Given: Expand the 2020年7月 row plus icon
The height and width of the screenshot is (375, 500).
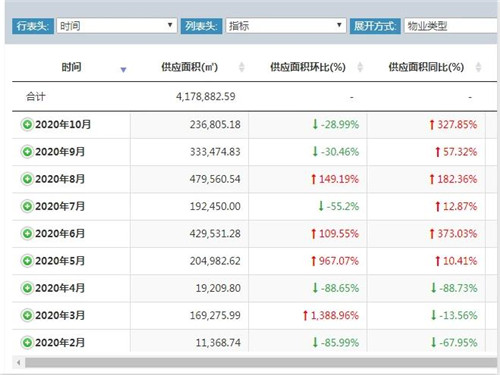Looking at the screenshot, I should coord(27,206).
